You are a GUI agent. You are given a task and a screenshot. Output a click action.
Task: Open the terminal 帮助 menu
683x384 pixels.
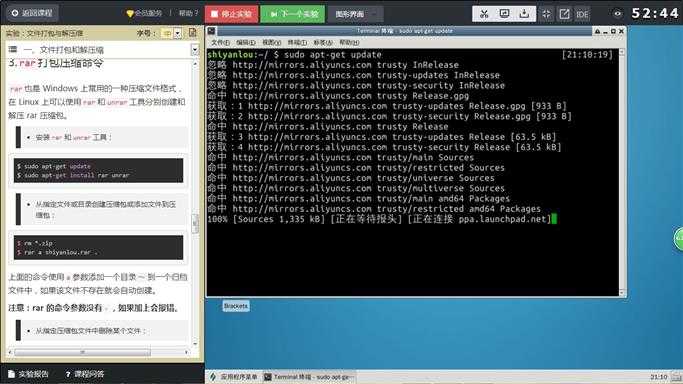[x=349, y=42]
